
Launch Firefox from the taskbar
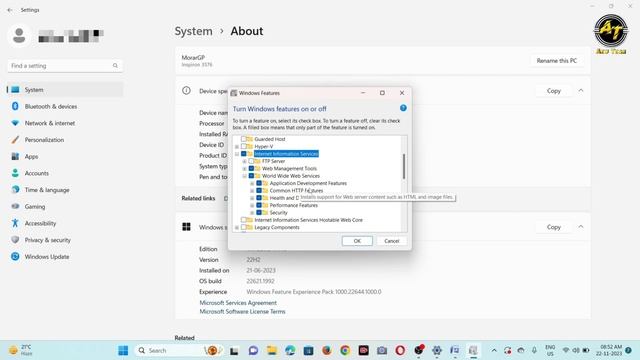click(x=327, y=350)
